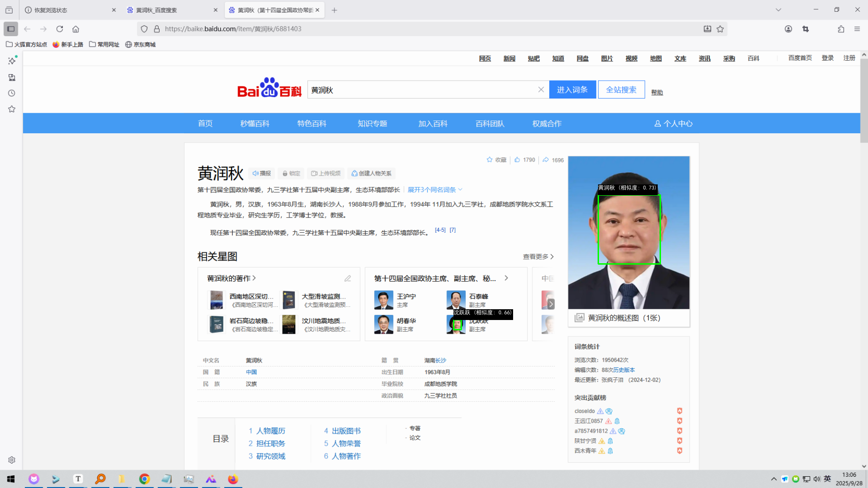
Task: Open the 人物履历 table of contents link
Action: point(270,431)
